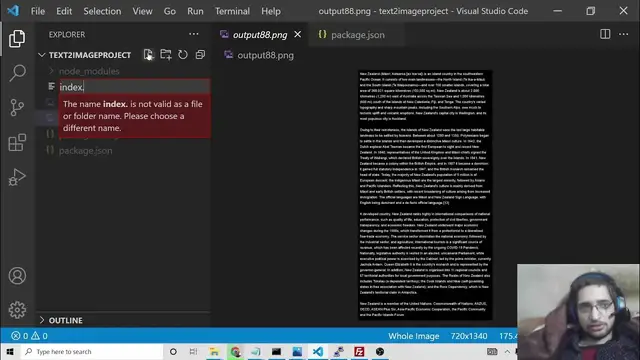The width and height of the screenshot is (640, 360).
Task: Open the Go menu
Action: pos(170,11)
